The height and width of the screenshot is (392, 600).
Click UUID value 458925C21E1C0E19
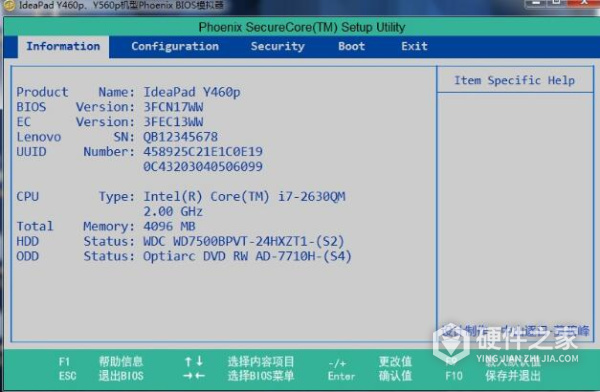(203, 152)
